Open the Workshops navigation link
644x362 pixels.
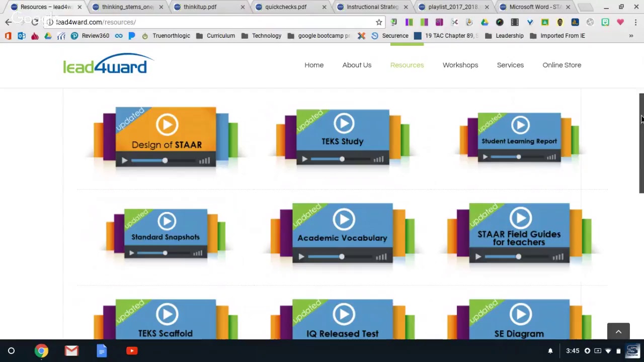point(460,65)
